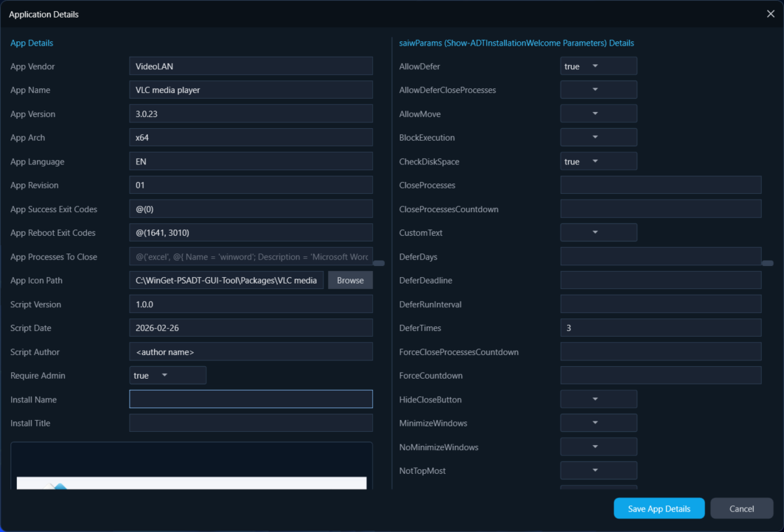Open the AllowDefer dropdown showing true
Image resolution: width=784 pixels, height=532 pixels.
pyautogui.click(x=598, y=66)
